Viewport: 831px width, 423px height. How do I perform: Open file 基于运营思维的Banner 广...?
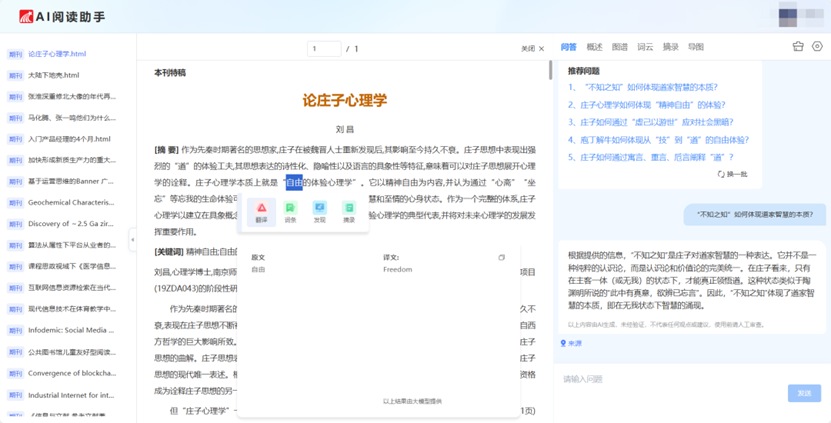pyautogui.click(x=71, y=181)
